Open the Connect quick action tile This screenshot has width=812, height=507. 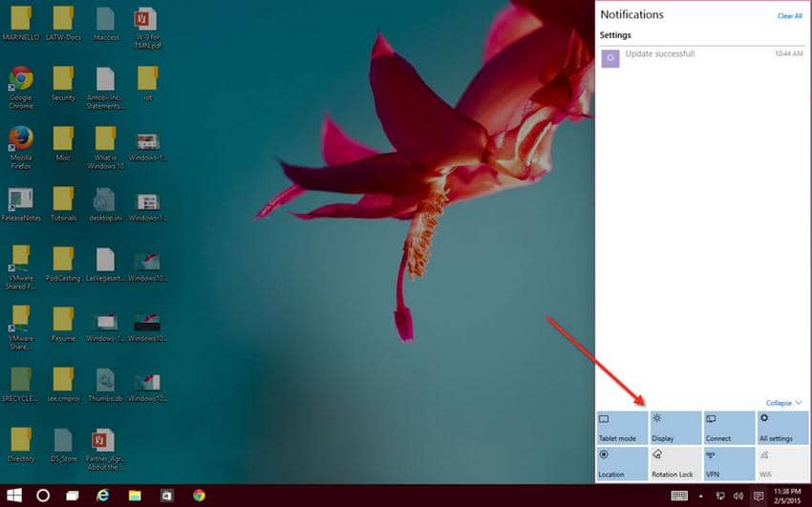pos(729,428)
